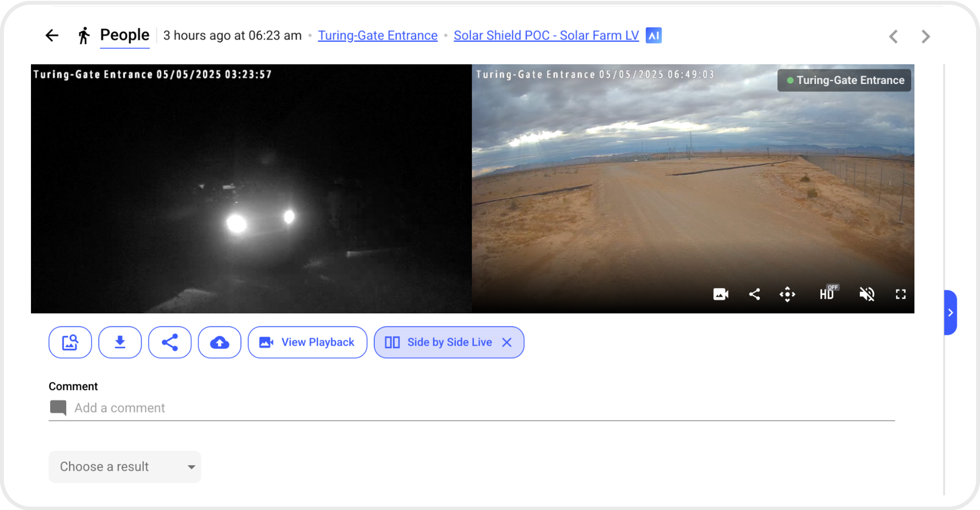Open the Turing-Gate Entrance camera link
The width and height of the screenshot is (980, 510).
click(377, 35)
